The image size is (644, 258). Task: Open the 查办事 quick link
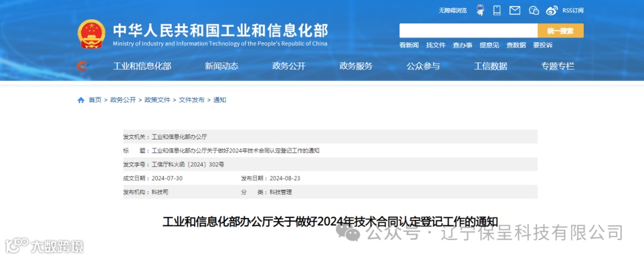(x=463, y=45)
